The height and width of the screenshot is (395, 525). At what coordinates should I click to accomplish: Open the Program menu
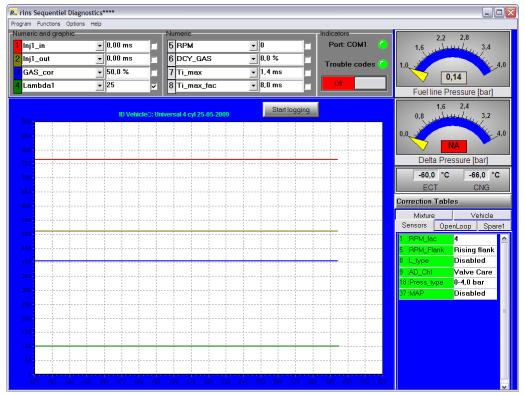pos(21,24)
